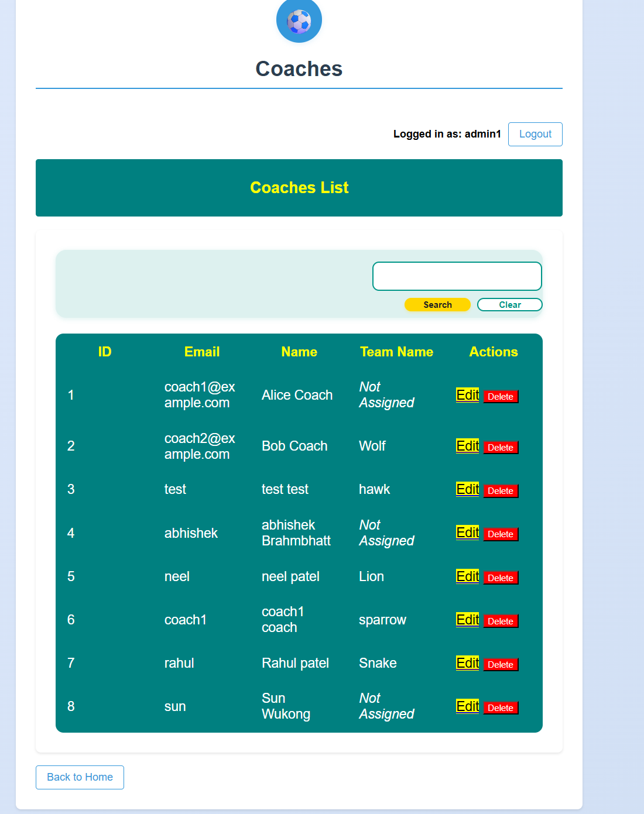Click the Bob Coach name cell

[x=294, y=446]
